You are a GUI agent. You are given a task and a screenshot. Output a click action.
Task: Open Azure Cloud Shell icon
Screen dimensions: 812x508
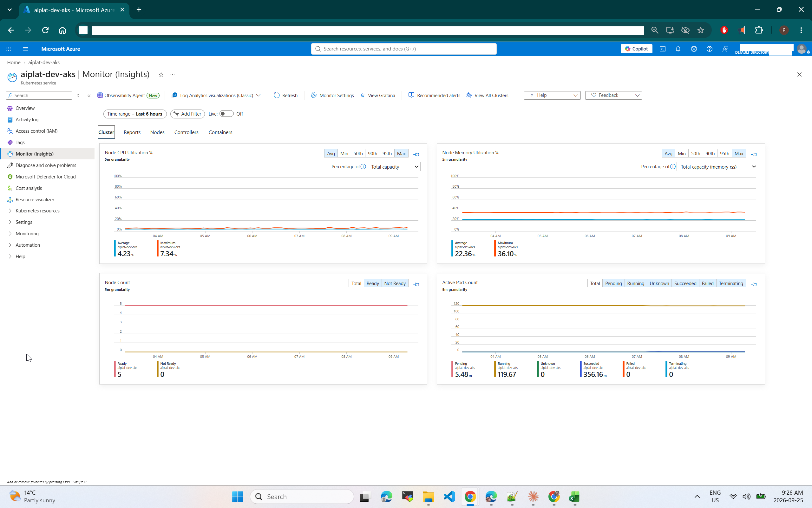pos(662,49)
